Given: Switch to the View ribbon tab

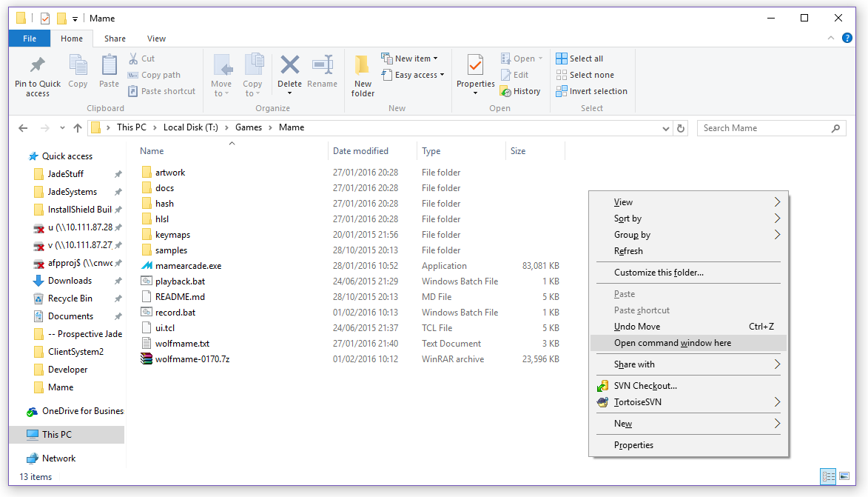Looking at the screenshot, I should [x=156, y=39].
